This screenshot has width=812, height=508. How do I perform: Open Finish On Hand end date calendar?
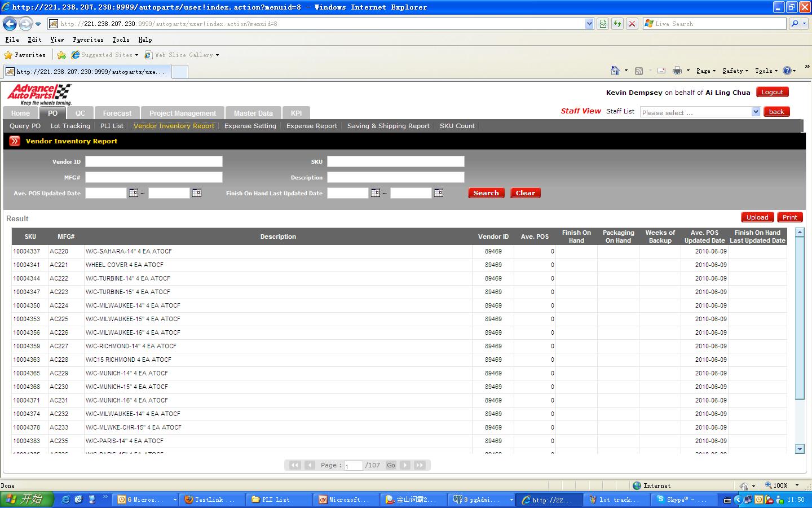[x=439, y=193]
